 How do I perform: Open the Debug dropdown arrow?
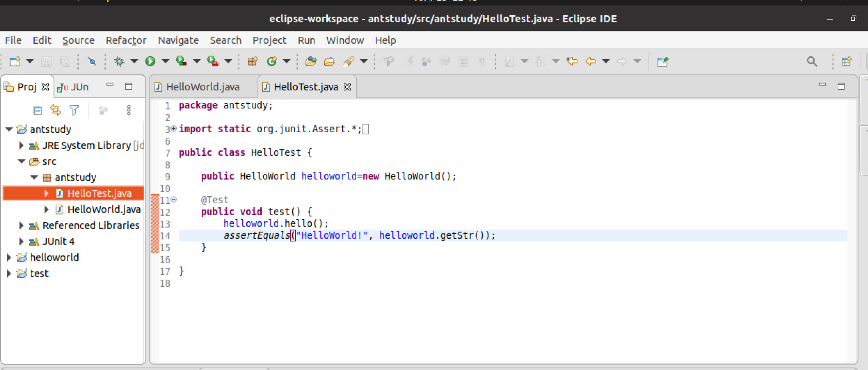click(x=134, y=61)
